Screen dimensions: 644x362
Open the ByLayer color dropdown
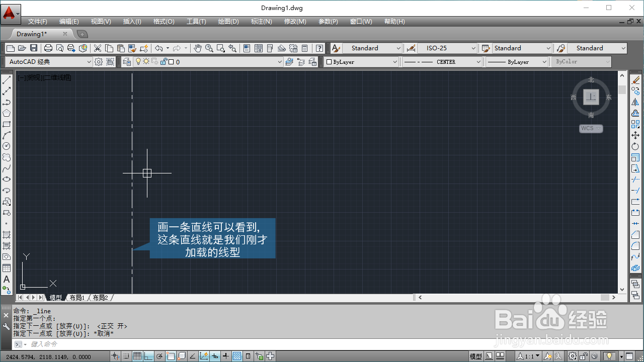[x=361, y=62]
